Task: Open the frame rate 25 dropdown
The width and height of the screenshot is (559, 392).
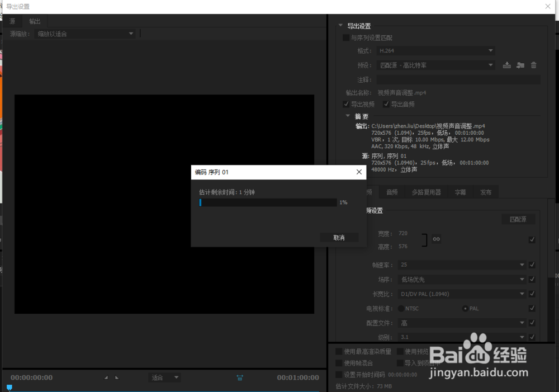Action: tap(462, 265)
